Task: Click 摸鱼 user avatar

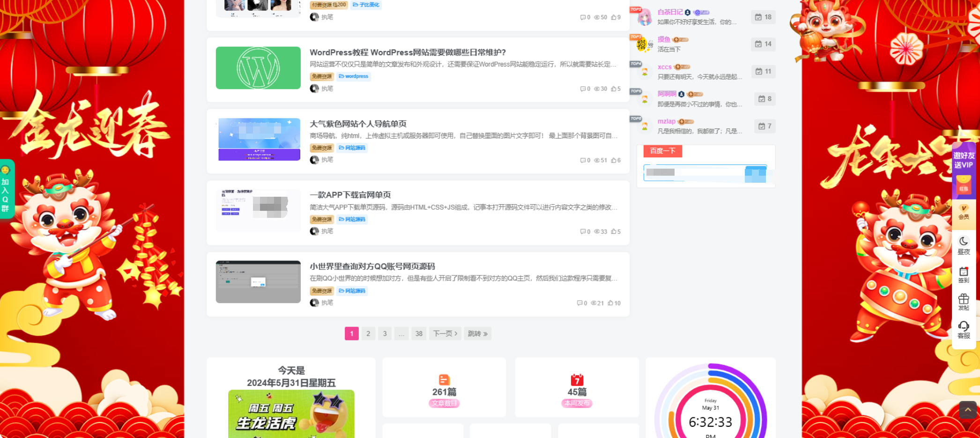Action: click(x=645, y=45)
